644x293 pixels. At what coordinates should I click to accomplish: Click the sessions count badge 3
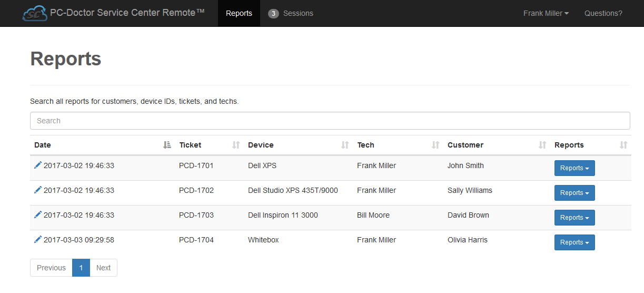click(273, 14)
